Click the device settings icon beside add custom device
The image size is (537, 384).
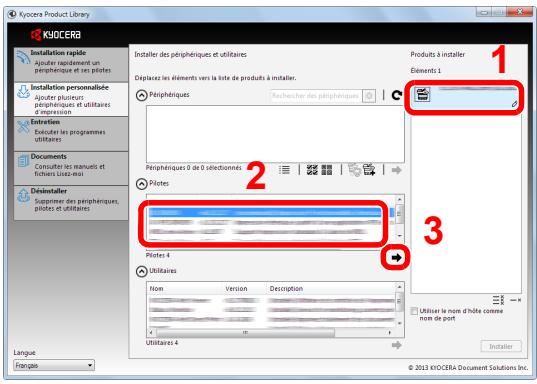(354, 170)
